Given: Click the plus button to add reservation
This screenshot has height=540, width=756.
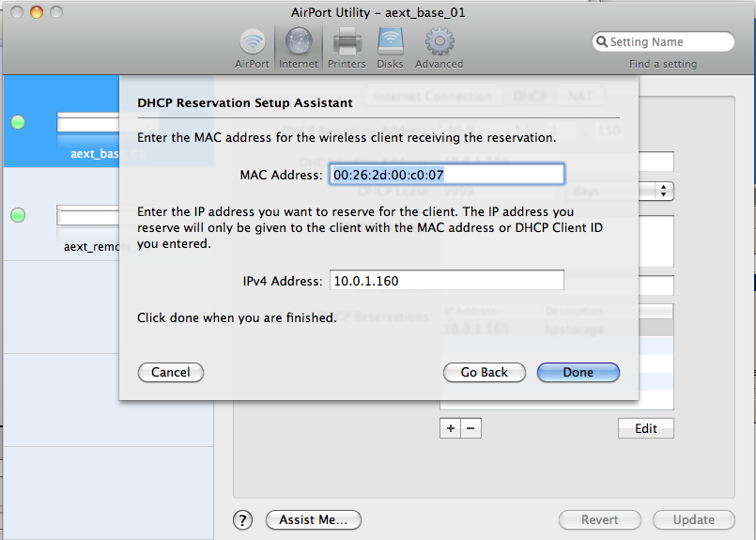Looking at the screenshot, I should point(451,428).
